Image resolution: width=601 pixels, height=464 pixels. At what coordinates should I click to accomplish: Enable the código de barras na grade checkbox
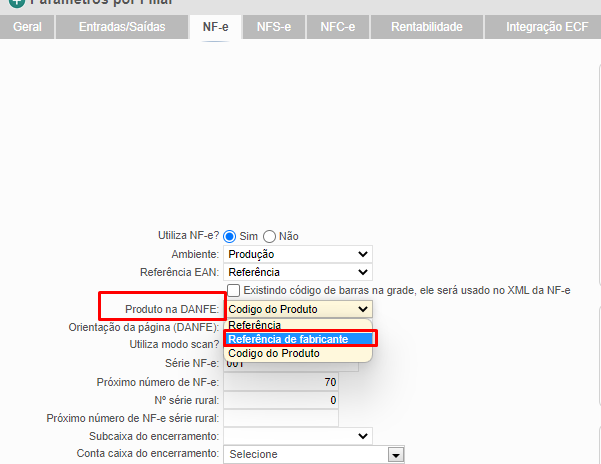tap(233, 290)
